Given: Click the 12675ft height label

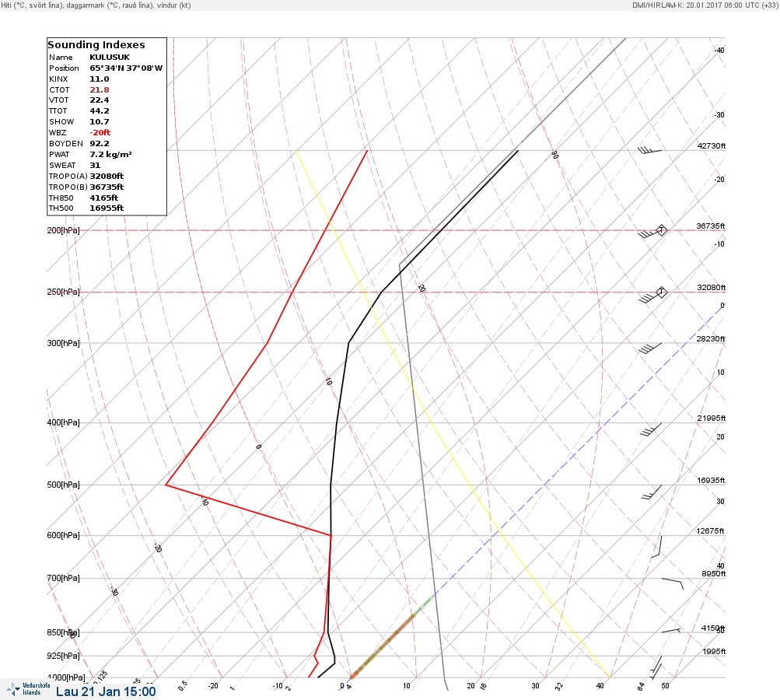Looking at the screenshot, I should (710, 531).
